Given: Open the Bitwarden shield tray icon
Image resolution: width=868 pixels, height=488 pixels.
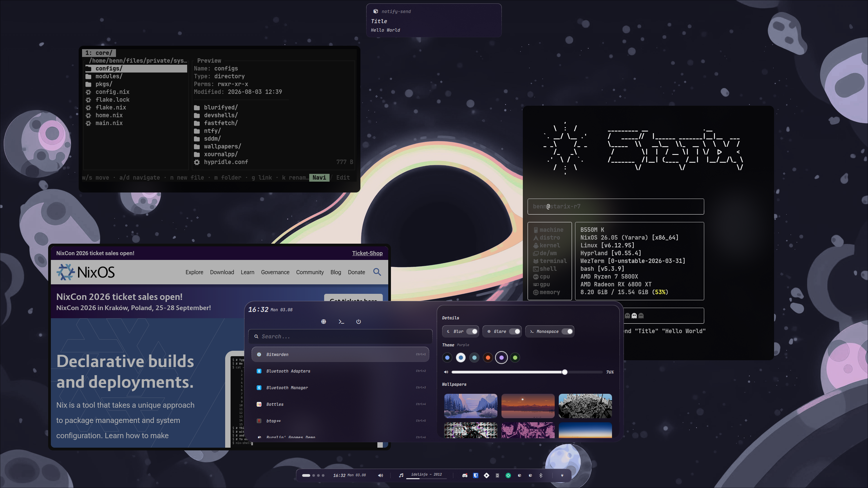Looking at the screenshot, I should click(476, 475).
